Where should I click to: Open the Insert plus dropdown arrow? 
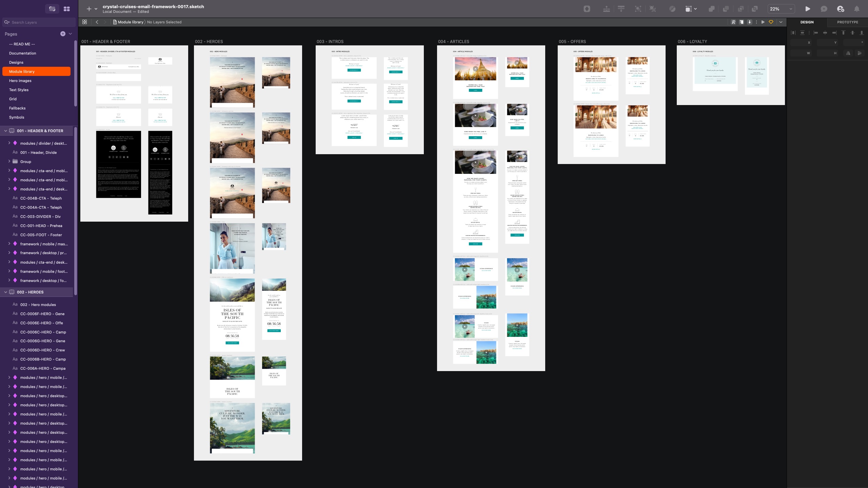pyautogui.click(x=96, y=9)
